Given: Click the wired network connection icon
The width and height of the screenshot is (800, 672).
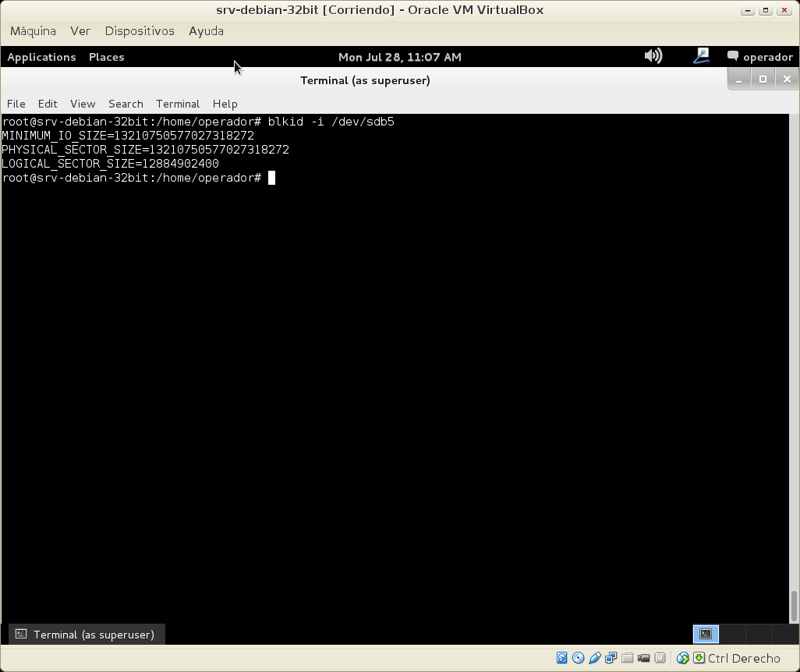Looking at the screenshot, I should 701,56.
